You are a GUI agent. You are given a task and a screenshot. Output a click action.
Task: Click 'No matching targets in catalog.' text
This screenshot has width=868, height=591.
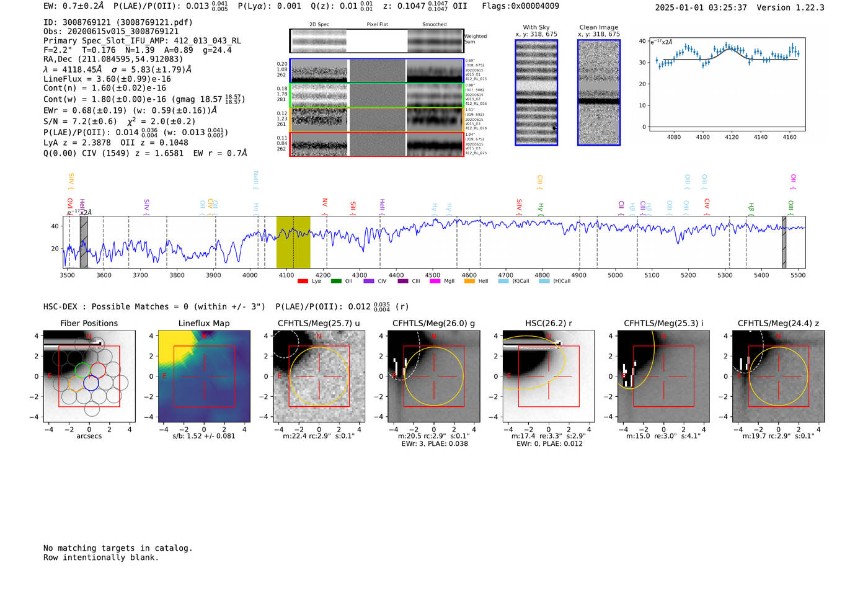[x=118, y=548]
